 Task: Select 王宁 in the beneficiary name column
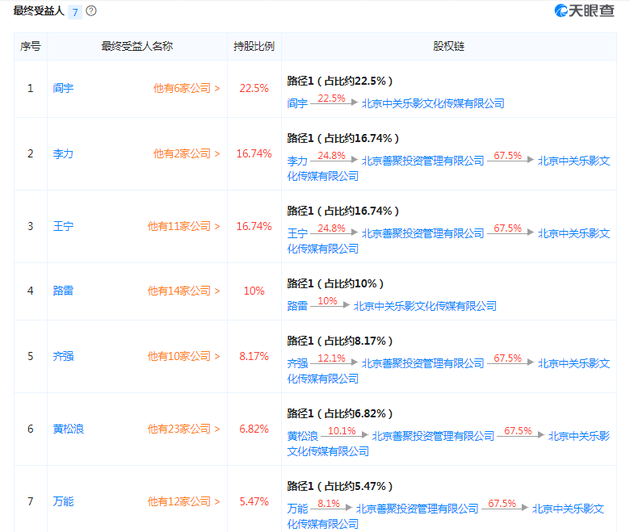[x=63, y=226]
